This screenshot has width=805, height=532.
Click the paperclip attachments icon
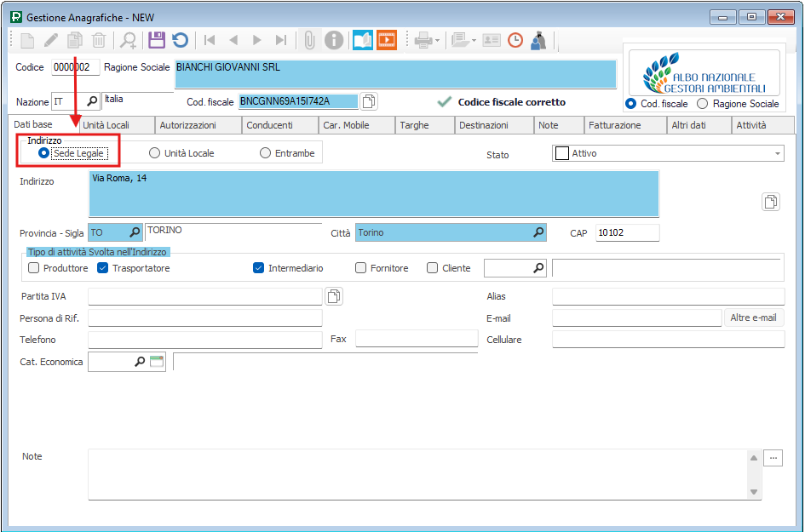pyautogui.click(x=309, y=40)
